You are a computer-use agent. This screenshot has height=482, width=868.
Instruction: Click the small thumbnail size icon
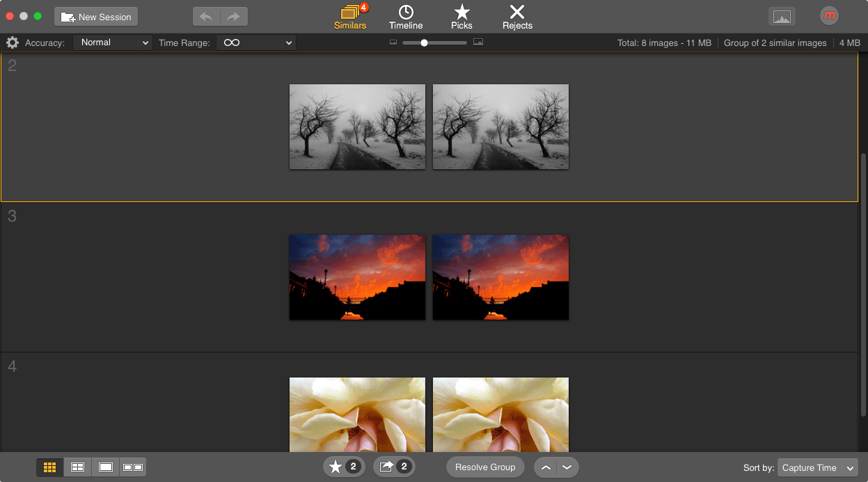(393, 42)
